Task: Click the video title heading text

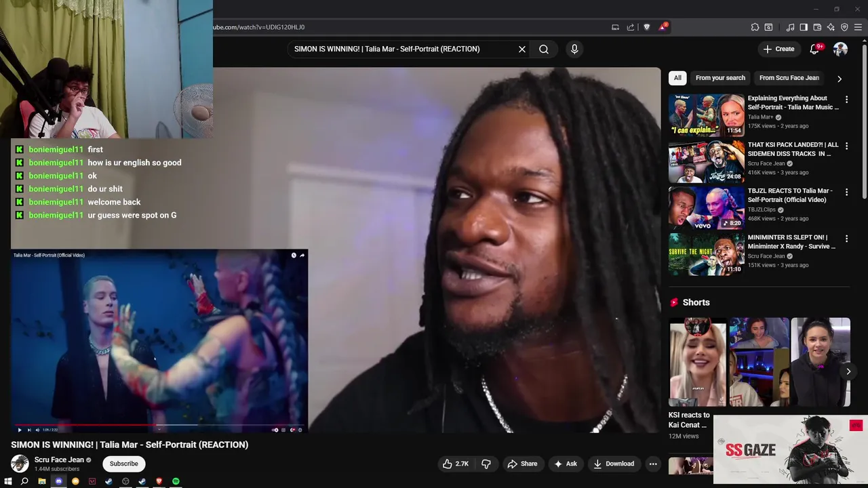Action: pyautogui.click(x=130, y=445)
